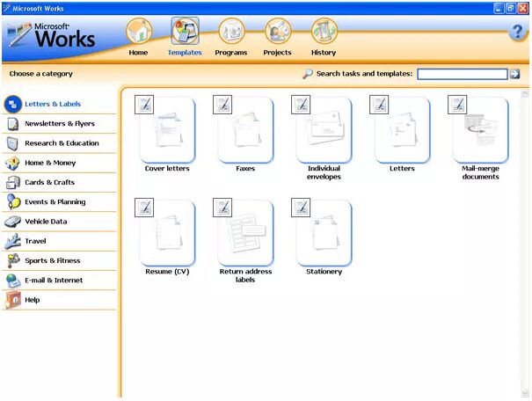Open the Mail-merge documents template thumbnail

[x=480, y=130]
